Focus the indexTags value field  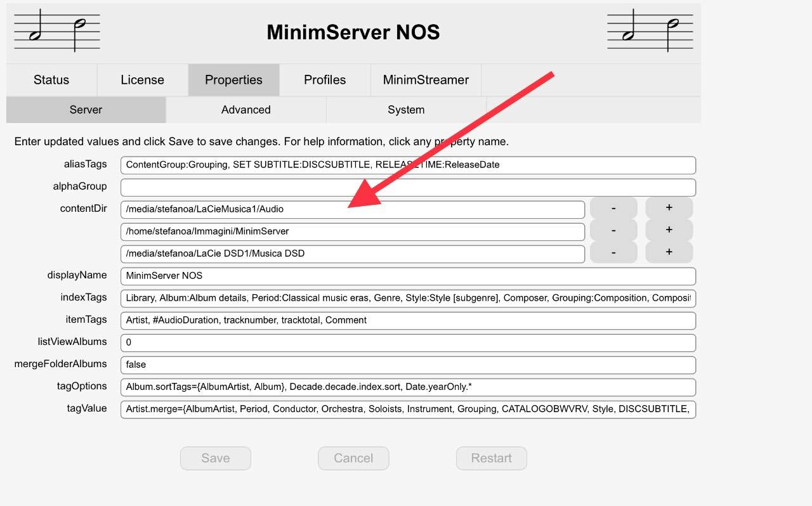(x=408, y=298)
